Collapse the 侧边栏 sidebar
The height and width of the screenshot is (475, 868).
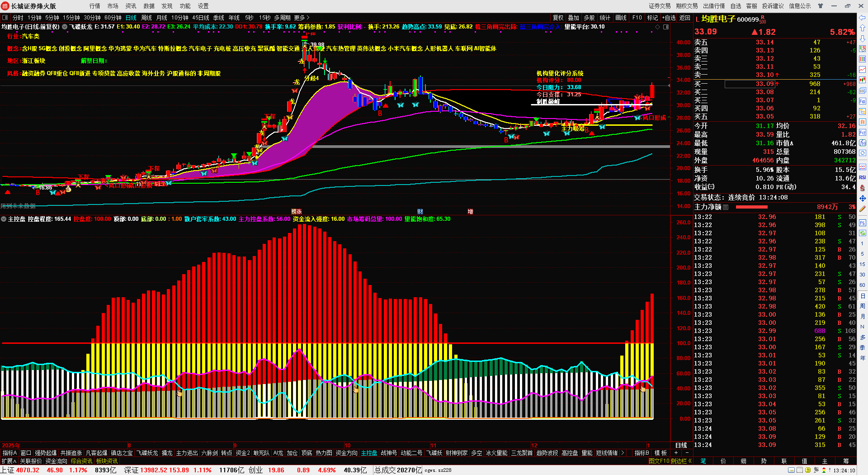point(681,461)
